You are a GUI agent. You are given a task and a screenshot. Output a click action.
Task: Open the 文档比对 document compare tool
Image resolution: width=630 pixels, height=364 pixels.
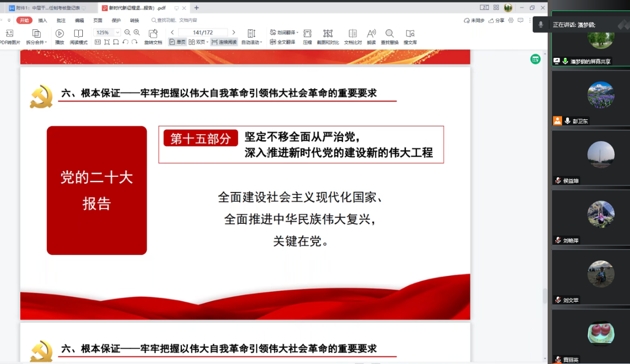(353, 34)
